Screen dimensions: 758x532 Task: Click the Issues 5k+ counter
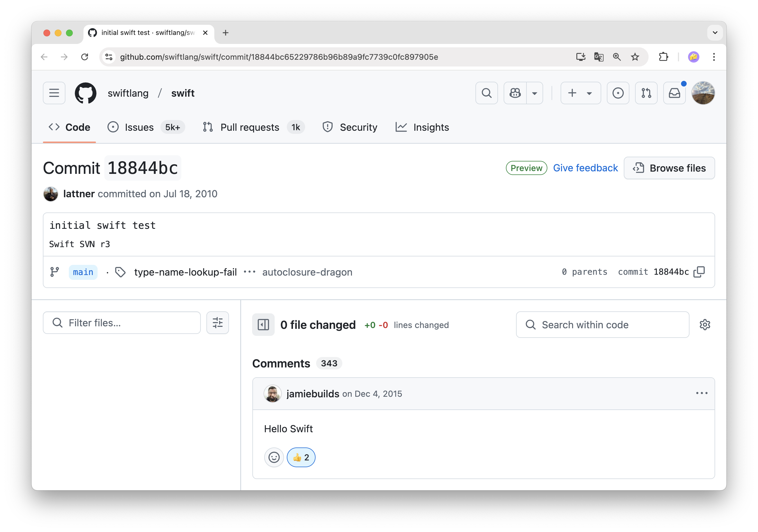[173, 127]
